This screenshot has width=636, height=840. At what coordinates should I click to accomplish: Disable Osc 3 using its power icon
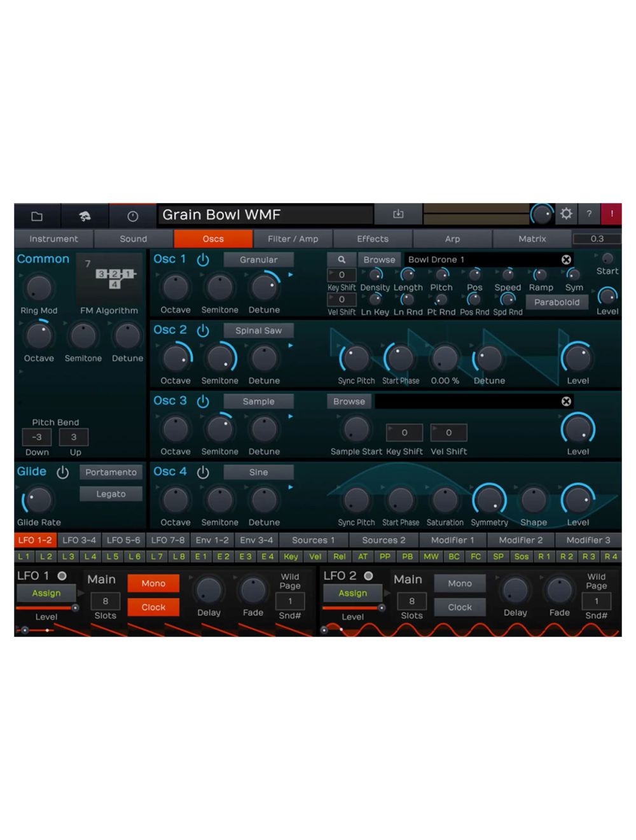click(x=204, y=402)
